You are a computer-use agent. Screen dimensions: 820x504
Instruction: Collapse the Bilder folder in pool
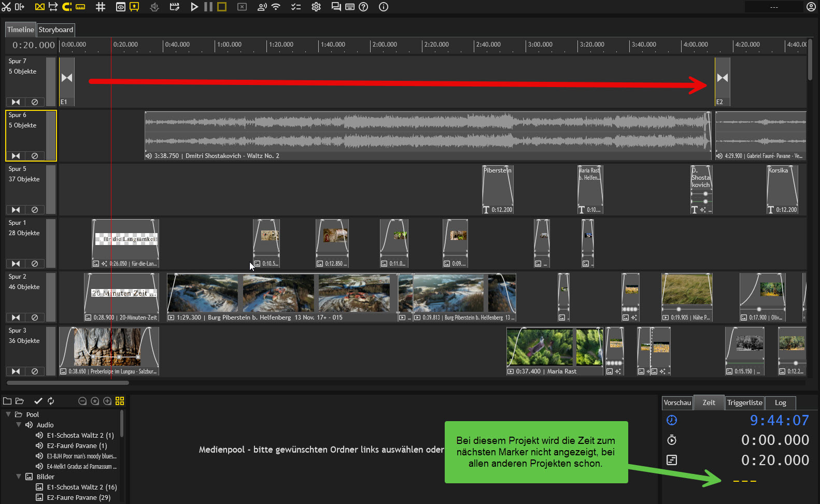click(19, 477)
